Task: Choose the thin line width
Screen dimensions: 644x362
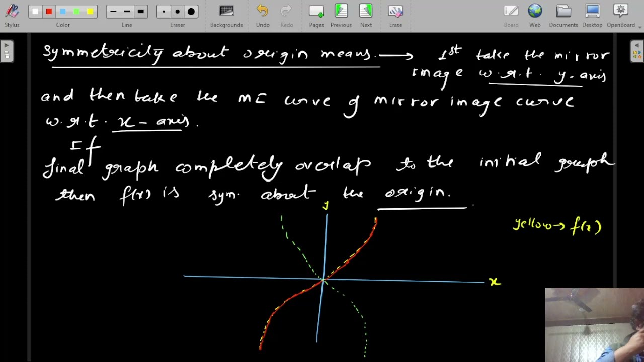Action: point(113,12)
